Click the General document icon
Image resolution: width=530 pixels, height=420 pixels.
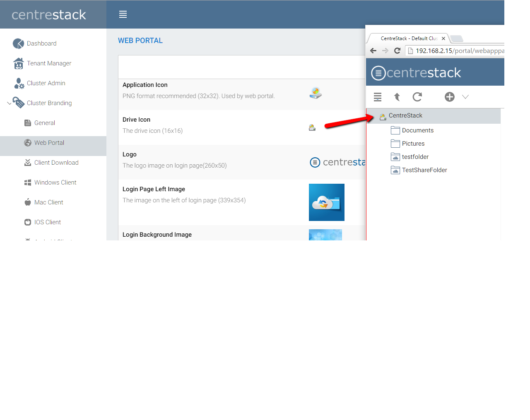(28, 123)
